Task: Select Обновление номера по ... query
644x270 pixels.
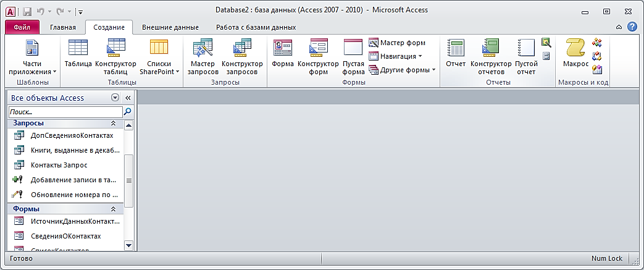Action: (65, 195)
